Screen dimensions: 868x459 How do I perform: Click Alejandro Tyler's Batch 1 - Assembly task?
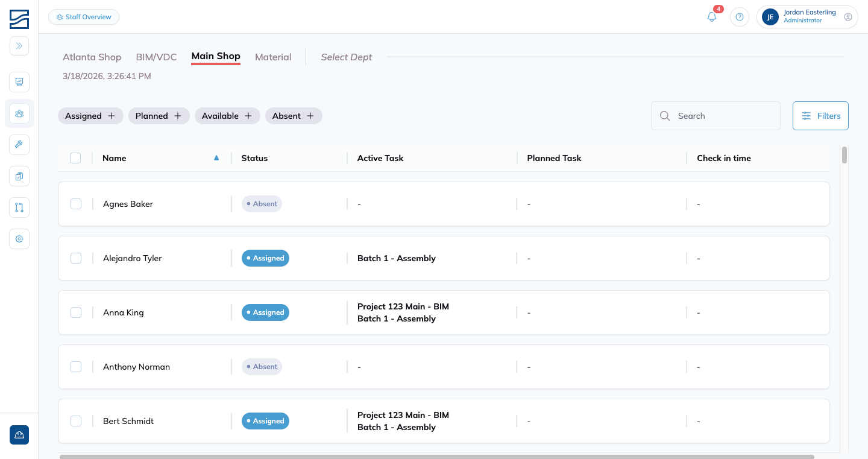point(397,258)
